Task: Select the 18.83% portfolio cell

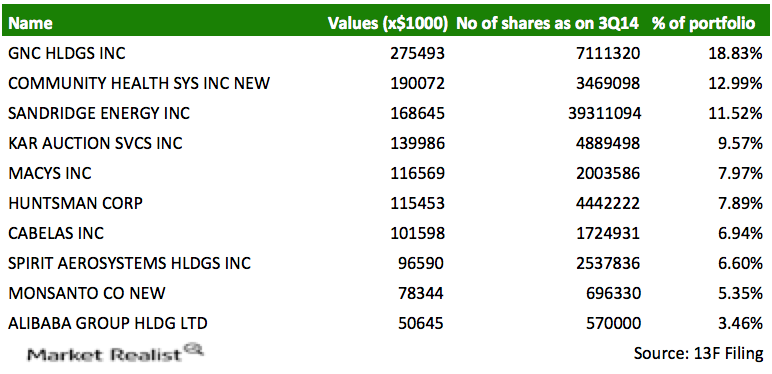Action: [x=735, y=53]
